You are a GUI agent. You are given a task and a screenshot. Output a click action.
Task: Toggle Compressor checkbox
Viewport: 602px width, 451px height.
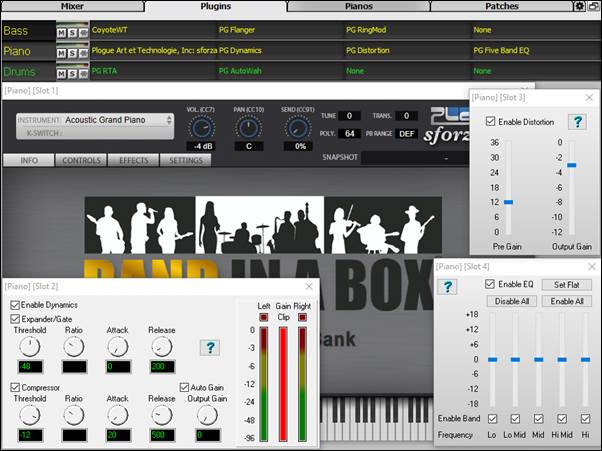click(15, 387)
